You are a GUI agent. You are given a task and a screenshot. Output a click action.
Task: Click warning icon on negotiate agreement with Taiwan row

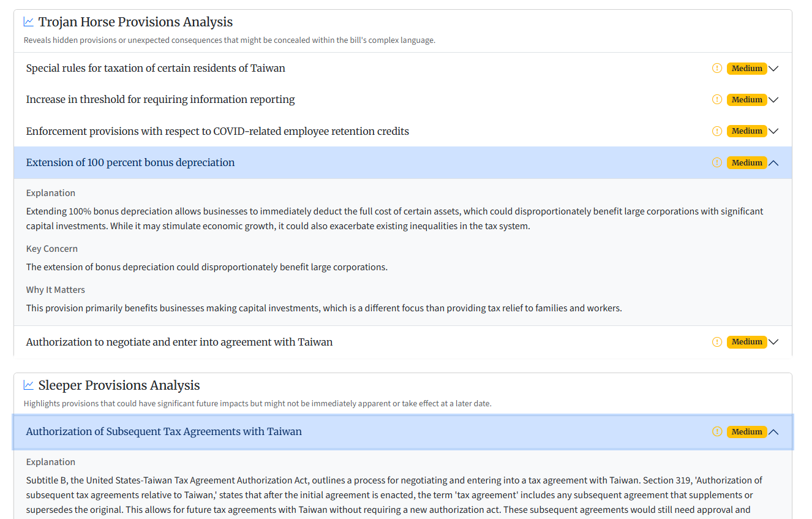(717, 342)
